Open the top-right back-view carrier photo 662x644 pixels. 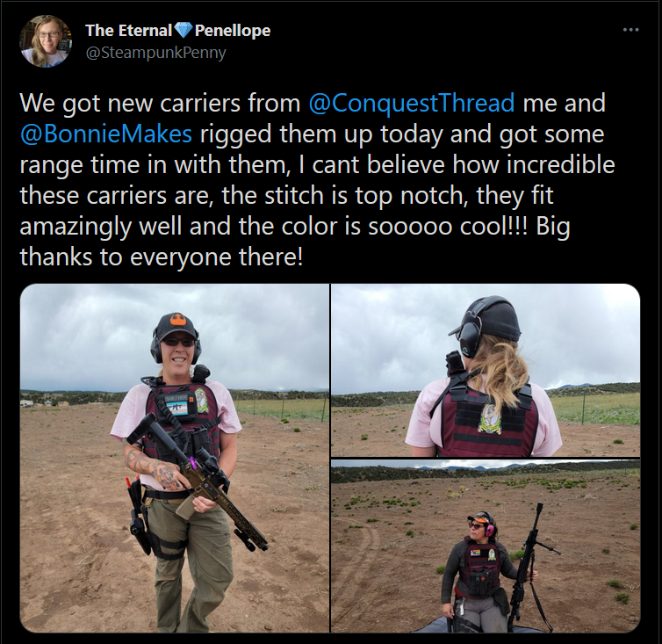(486, 370)
